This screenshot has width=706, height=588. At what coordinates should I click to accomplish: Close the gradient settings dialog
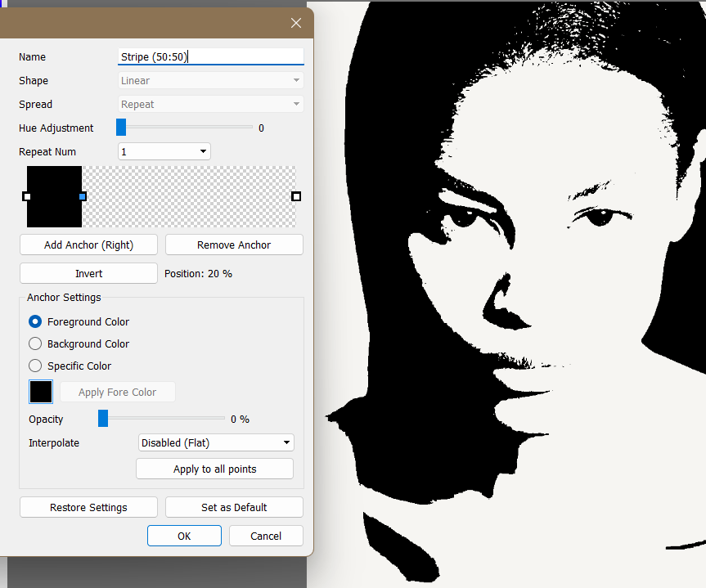click(296, 23)
